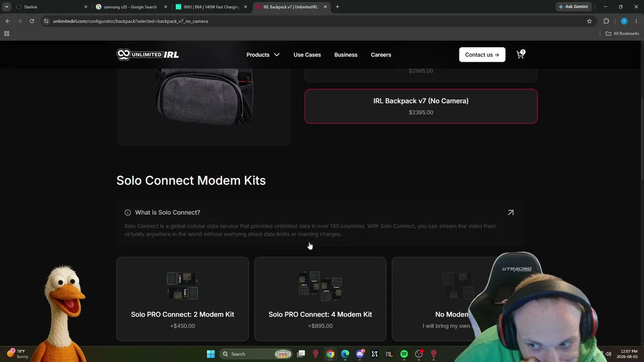Open the weather widget showing 78°F Sunny
The height and width of the screenshot is (362, 644).
pyautogui.click(x=18, y=354)
